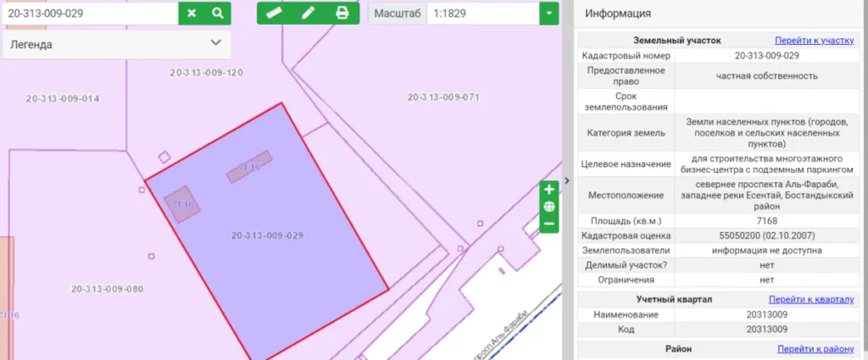Collapse the information side panel arrow
The height and width of the screenshot is (360, 868).
(566, 180)
